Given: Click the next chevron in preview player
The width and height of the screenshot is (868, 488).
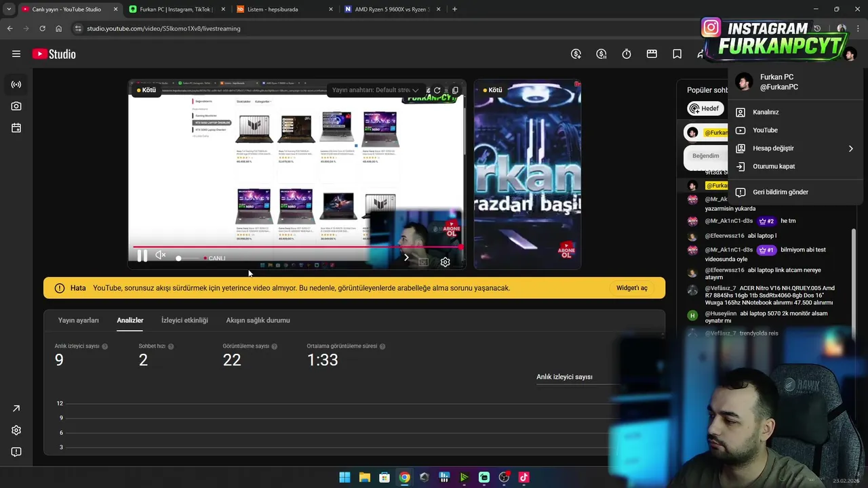Looking at the screenshot, I should 406,257.
